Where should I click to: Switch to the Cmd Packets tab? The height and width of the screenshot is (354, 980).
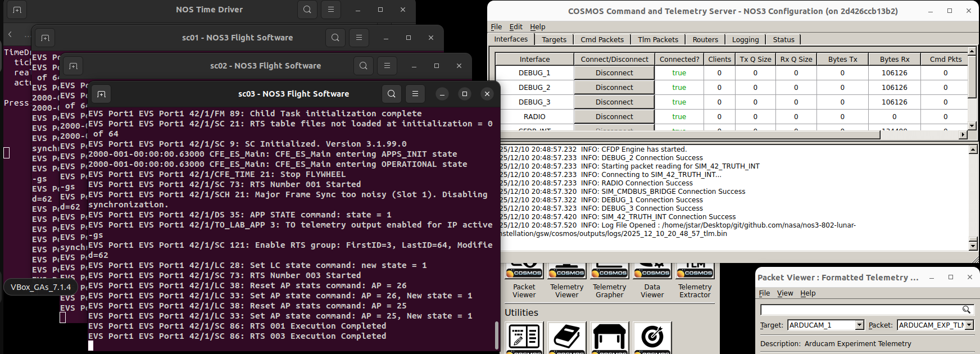coord(602,39)
